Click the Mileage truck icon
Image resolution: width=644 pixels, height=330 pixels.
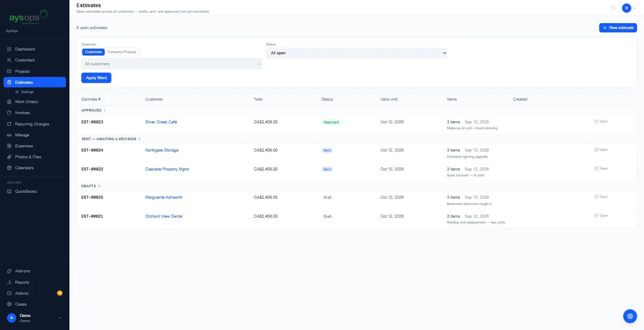coord(10,135)
